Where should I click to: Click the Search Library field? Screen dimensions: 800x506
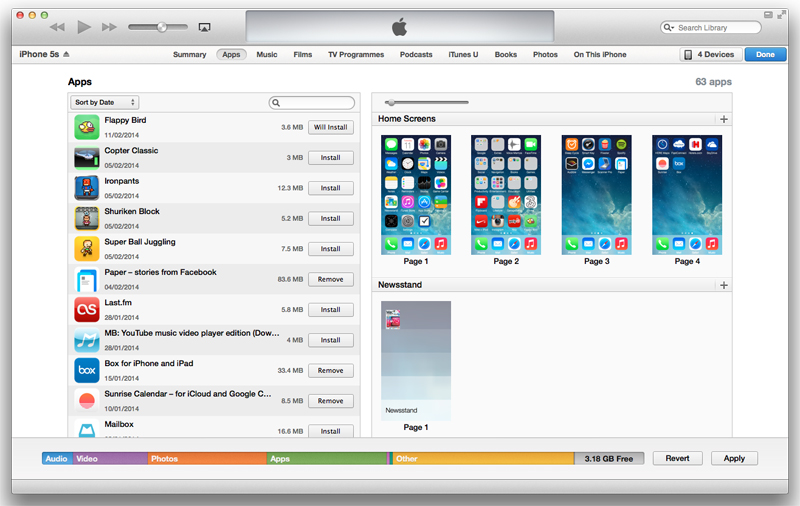tap(711, 28)
